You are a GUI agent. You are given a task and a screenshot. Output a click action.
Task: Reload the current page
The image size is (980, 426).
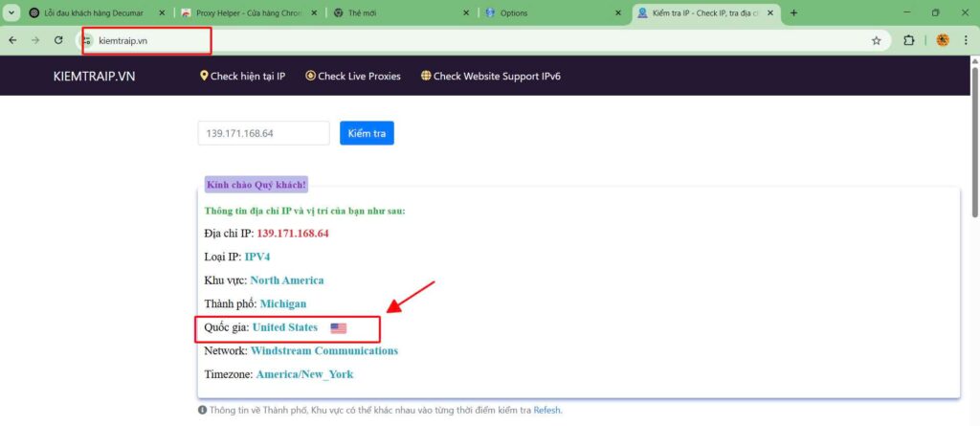click(x=58, y=40)
